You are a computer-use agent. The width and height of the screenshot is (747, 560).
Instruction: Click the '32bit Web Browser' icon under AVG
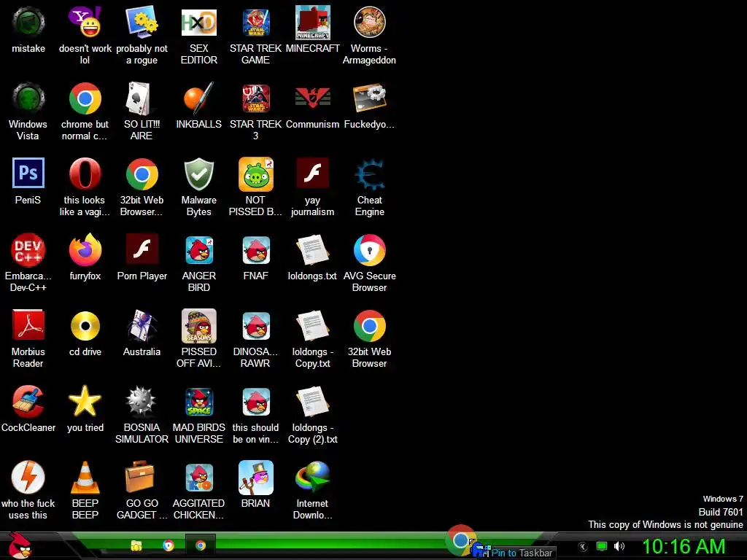click(x=369, y=326)
